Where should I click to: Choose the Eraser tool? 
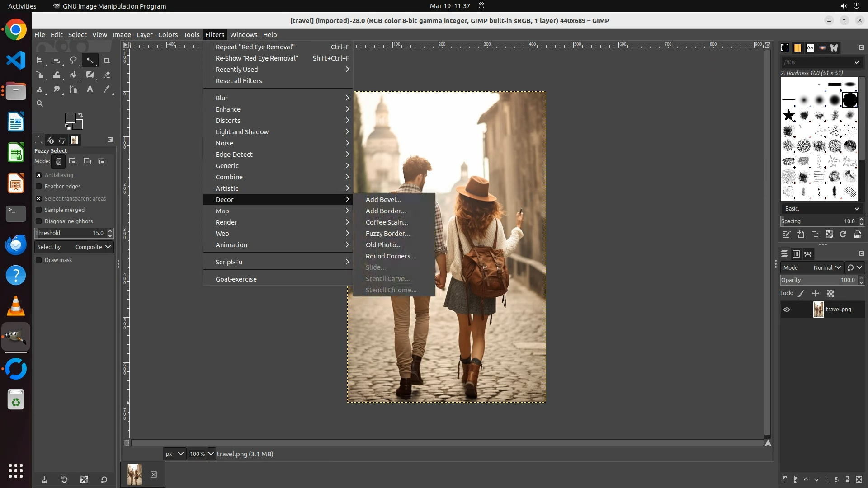(107, 75)
